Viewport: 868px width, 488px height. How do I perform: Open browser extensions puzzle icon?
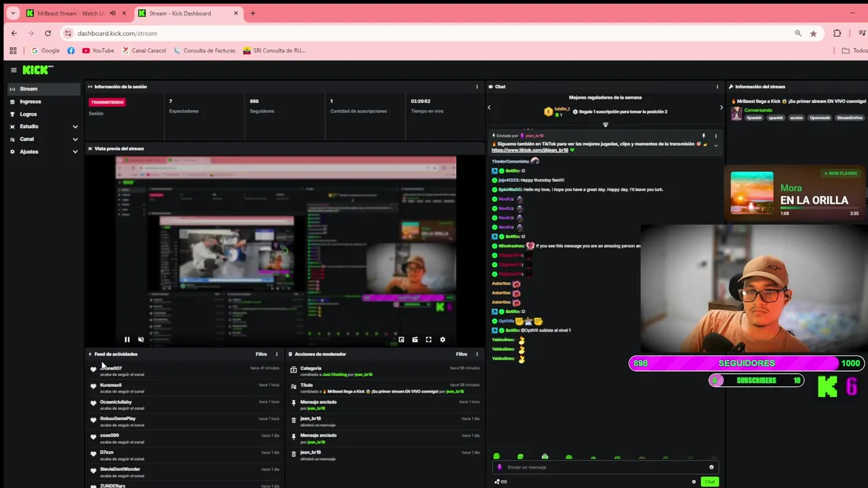(837, 33)
